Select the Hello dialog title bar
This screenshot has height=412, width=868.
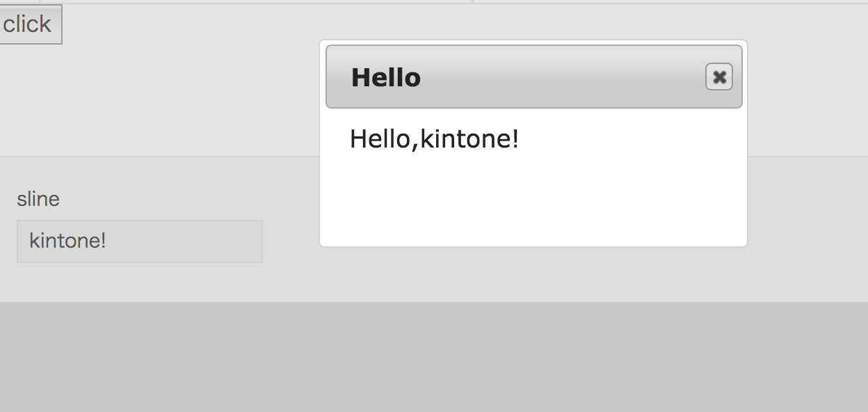click(534, 77)
